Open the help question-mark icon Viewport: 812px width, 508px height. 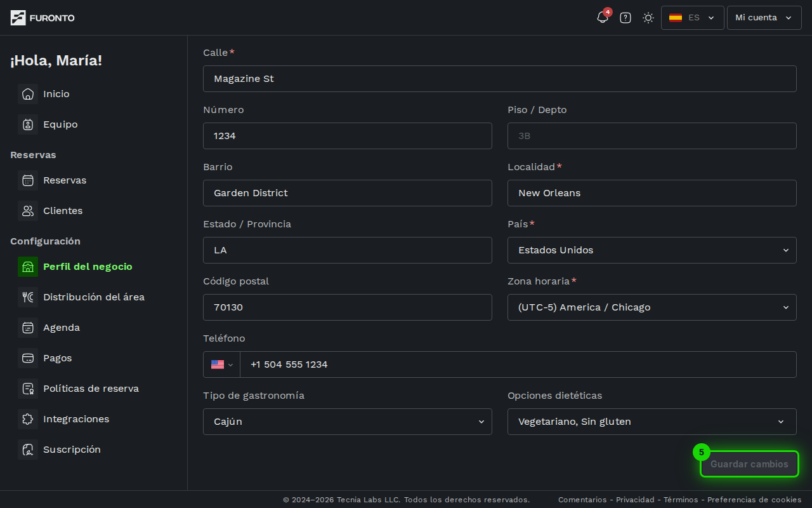pyautogui.click(x=625, y=18)
